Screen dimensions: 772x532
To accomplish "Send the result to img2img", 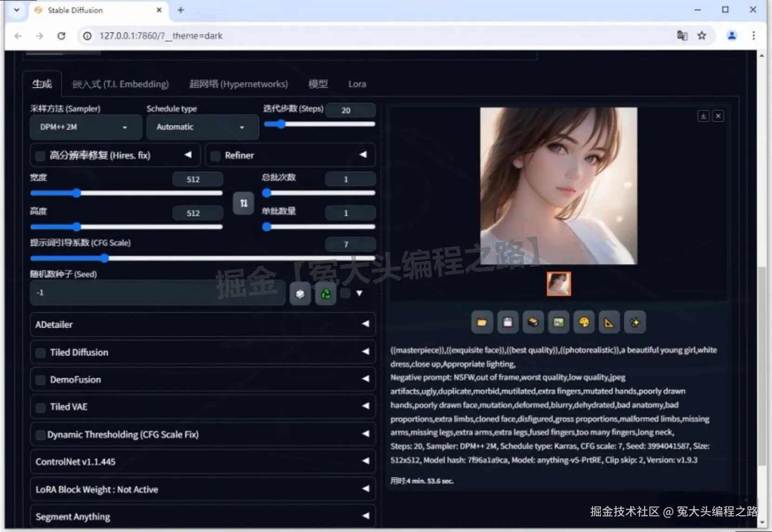I will pos(558,322).
